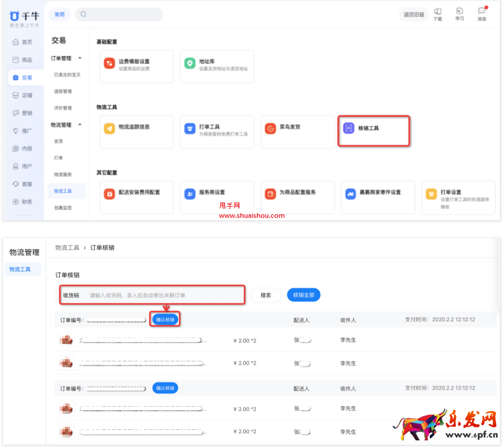The width and height of the screenshot is (504, 447).
Task: Click the 核销工具 icon card
Action: pyautogui.click(x=349, y=128)
